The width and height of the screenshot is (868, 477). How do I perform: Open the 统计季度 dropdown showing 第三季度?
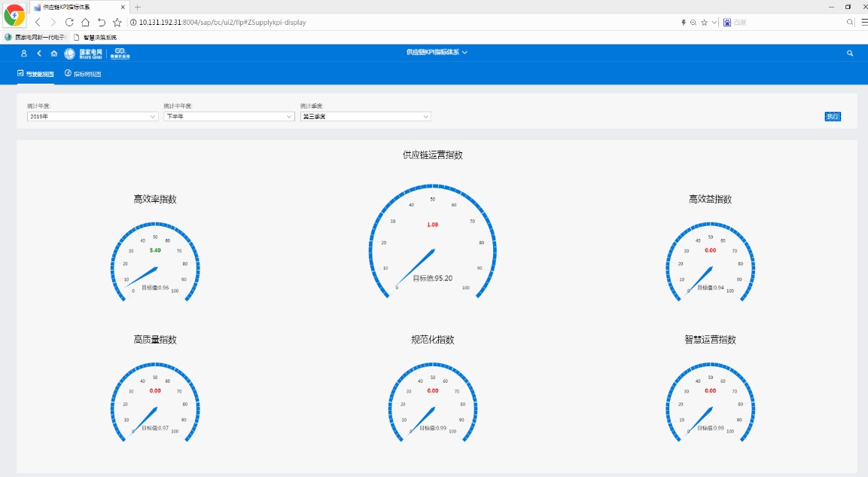(365, 117)
